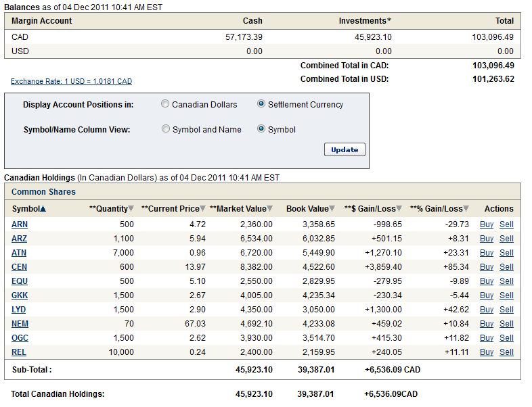The width and height of the screenshot is (532, 407).
Task: Buy additional LYD shares
Action: pyautogui.click(x=486, y=310)
